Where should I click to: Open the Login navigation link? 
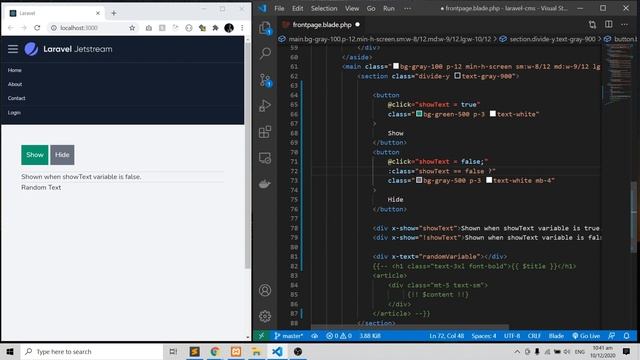point(14,112)
